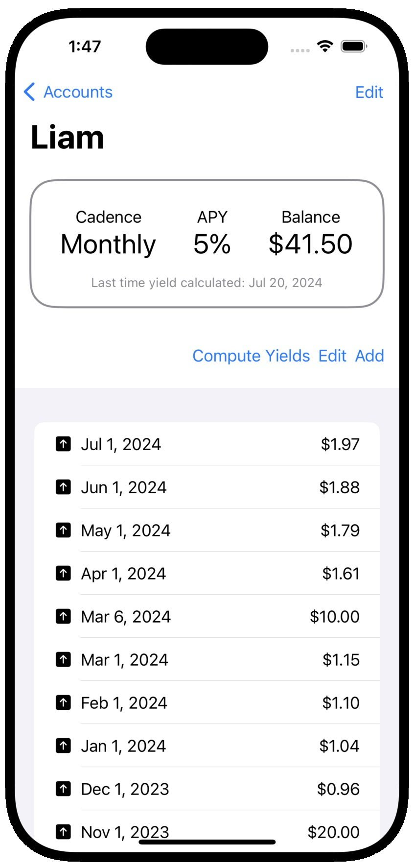Tap the Wi-Fi status icon

(325, 47)
